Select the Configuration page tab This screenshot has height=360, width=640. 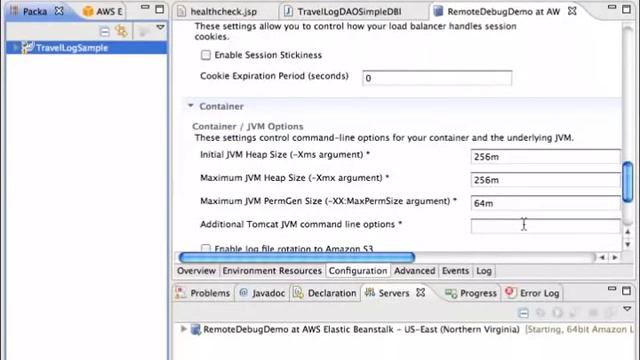coord(358,271)
